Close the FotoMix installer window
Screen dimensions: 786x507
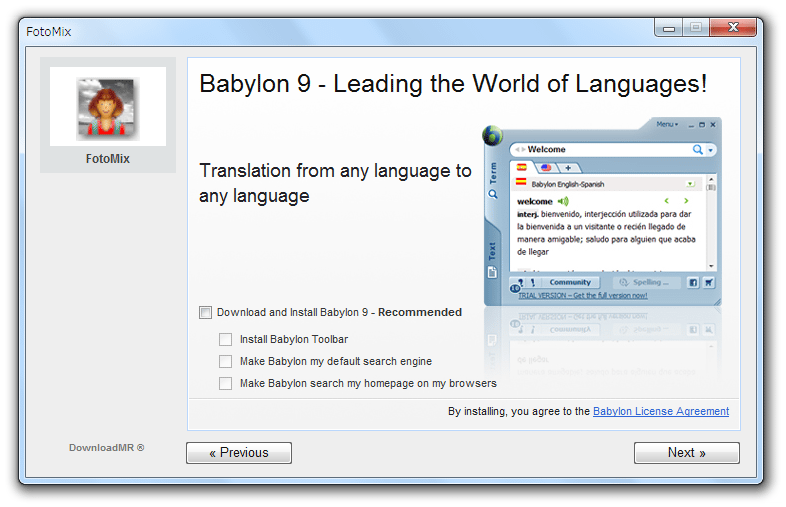(733, 28)
